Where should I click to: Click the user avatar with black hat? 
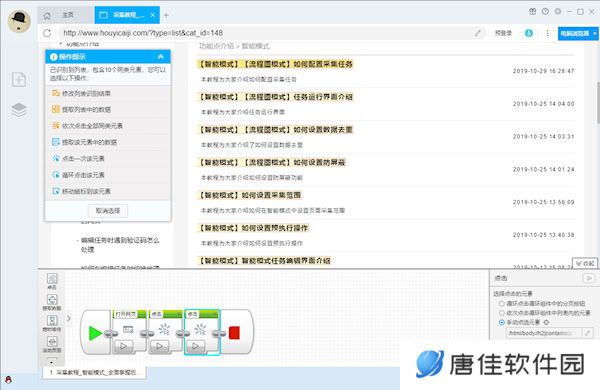19,21
